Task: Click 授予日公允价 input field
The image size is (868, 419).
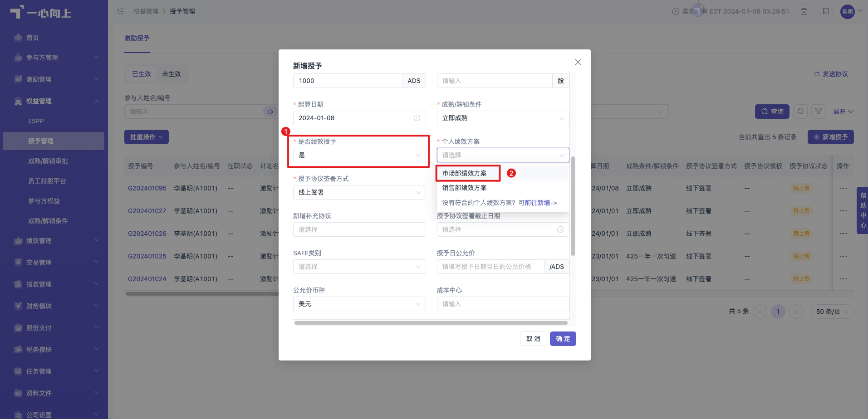Action: [x=490, y=267]
